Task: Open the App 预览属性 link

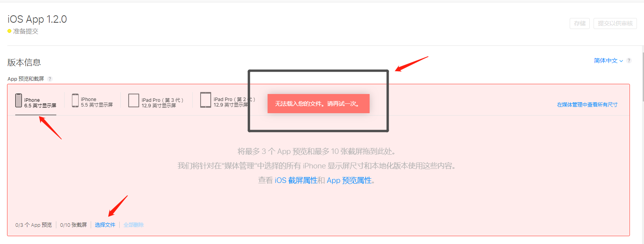Action: (349, 181)
